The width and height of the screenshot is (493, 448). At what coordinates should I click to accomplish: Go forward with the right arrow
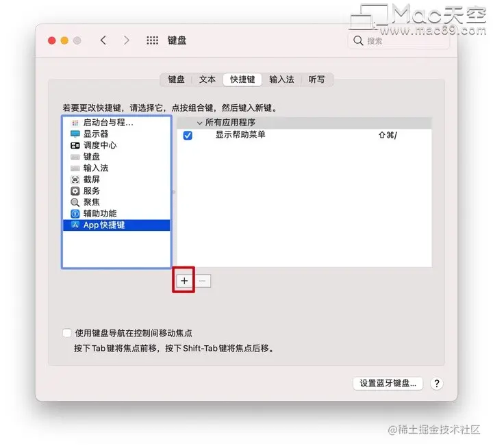(127, 40)
